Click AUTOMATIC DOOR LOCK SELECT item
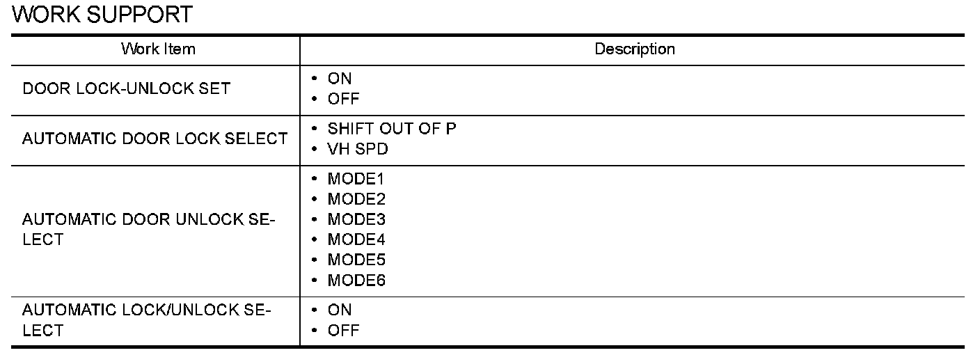This screenshot has width=980, height=355. pyautogui.click(x=155, y=139)
